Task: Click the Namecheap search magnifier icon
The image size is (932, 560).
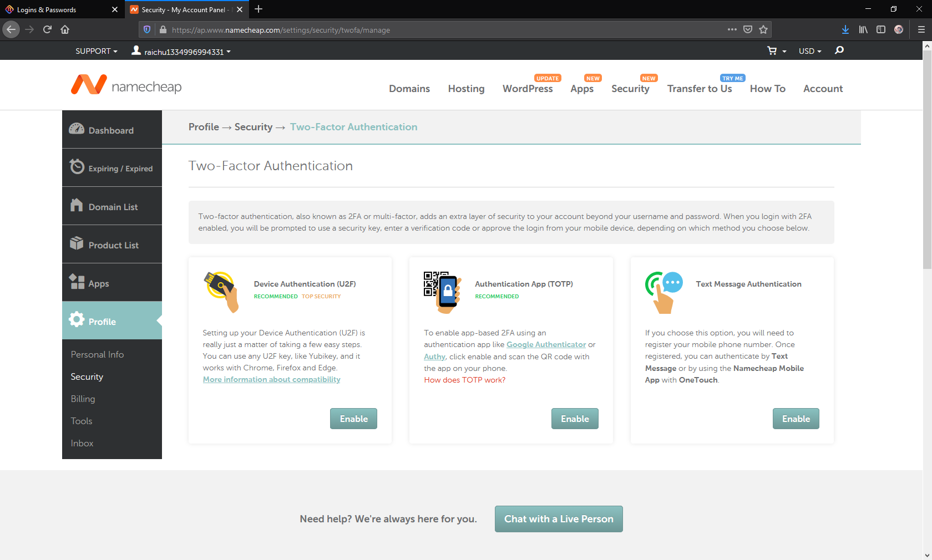Action: click(x=839, y=50)
